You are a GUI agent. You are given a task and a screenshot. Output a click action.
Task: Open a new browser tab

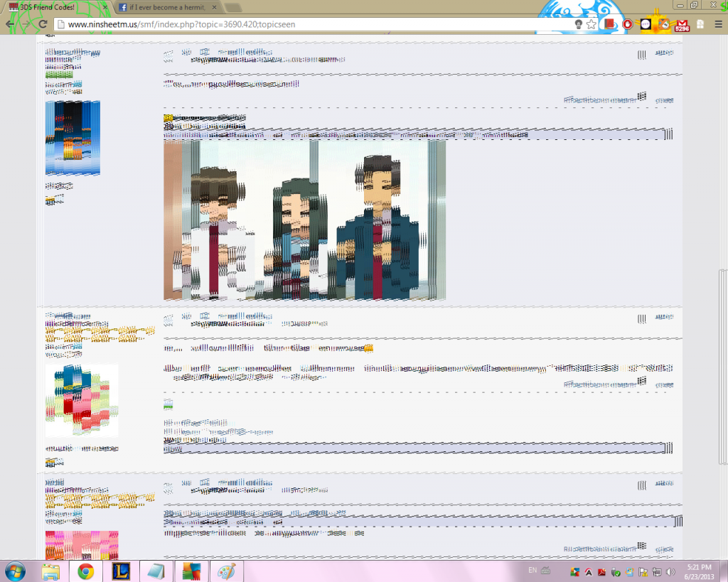tap(233, 8)
